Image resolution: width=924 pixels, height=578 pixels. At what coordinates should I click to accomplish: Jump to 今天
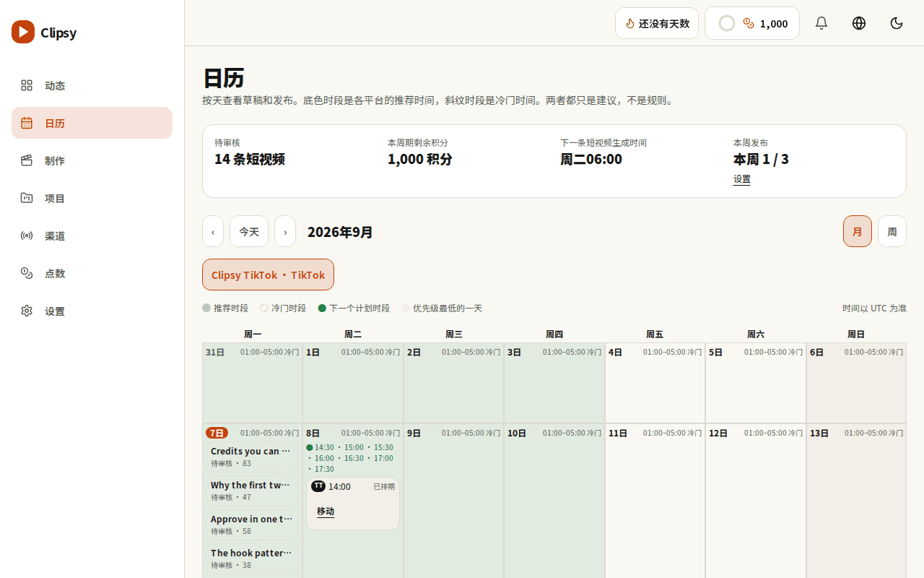click(x=249, y=231)
